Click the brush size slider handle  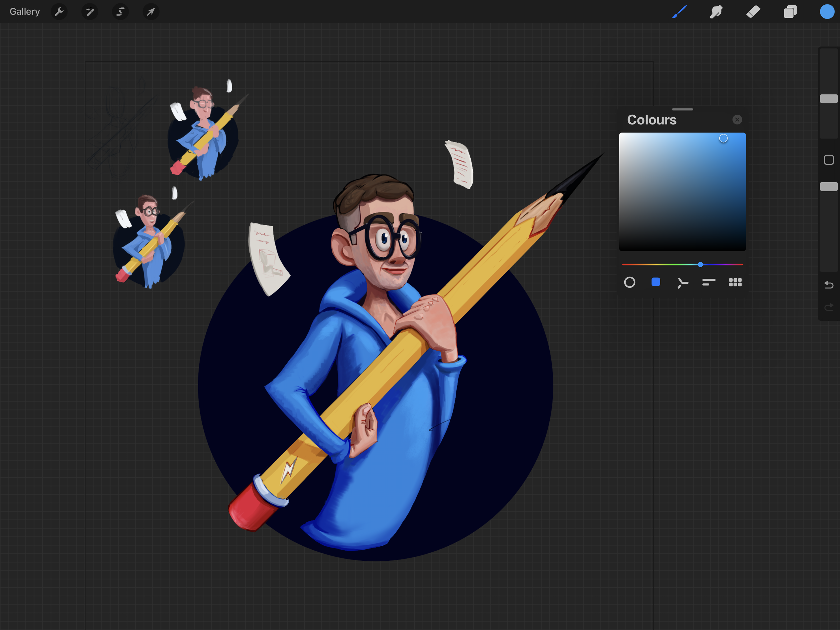829,99
